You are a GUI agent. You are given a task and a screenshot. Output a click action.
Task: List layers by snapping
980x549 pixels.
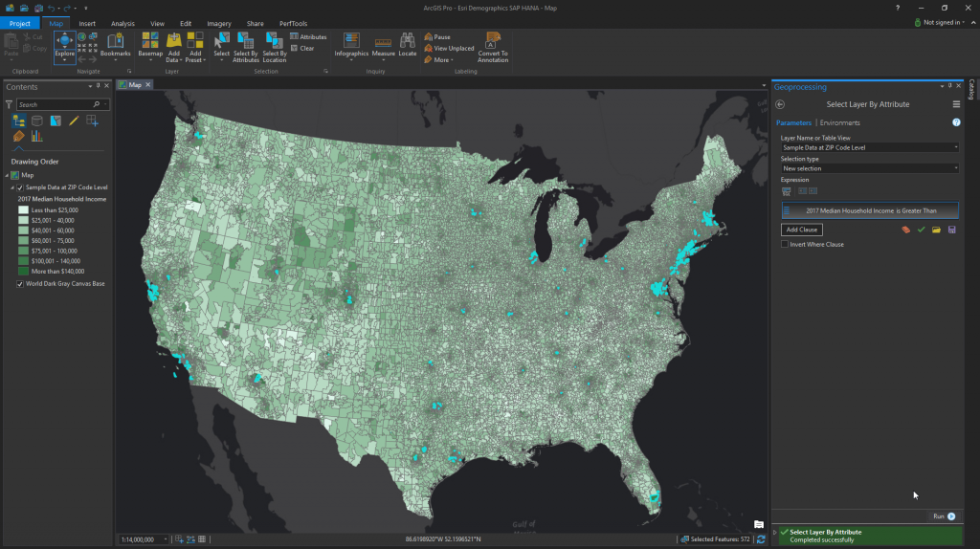pos(92,121)
